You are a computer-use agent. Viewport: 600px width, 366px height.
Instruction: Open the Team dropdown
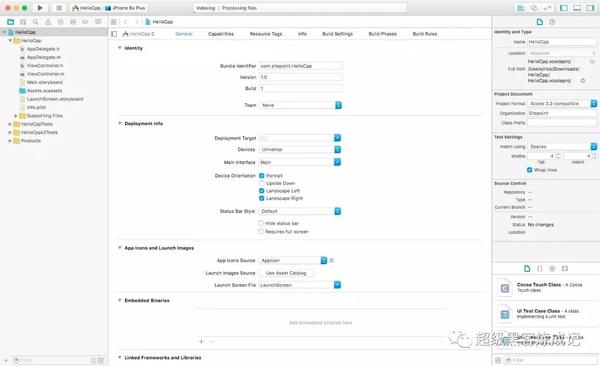(300, 105)
